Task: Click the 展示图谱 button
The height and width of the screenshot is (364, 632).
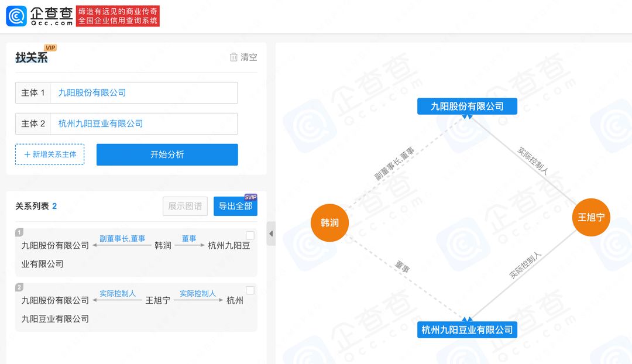Action: point(185,206)
